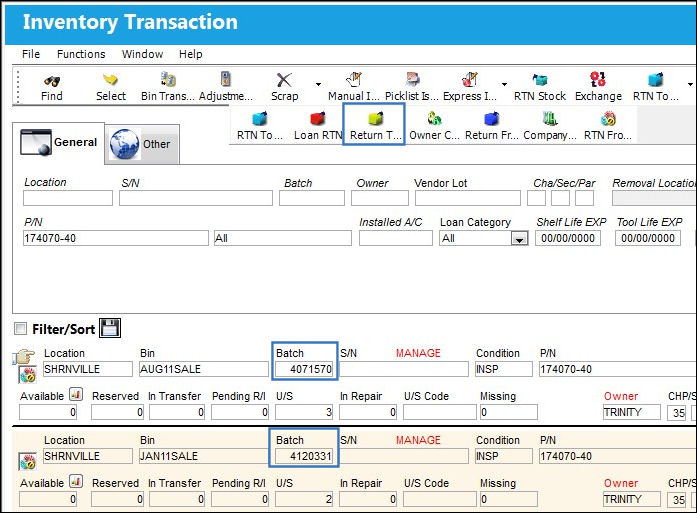Click the record icon for JAN11SALE row
697x513 pixels.
[x=27, y=462]
